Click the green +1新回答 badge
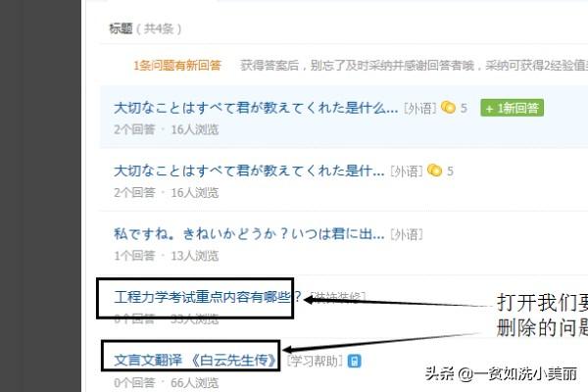This screenshot has height=392, width=588. point(512,108)
